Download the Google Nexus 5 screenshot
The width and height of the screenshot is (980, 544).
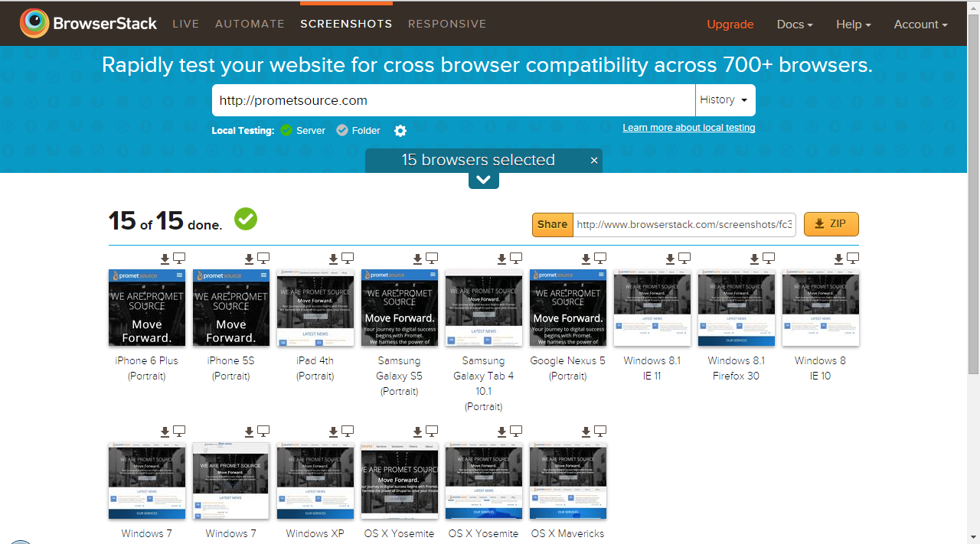point(586,259)
